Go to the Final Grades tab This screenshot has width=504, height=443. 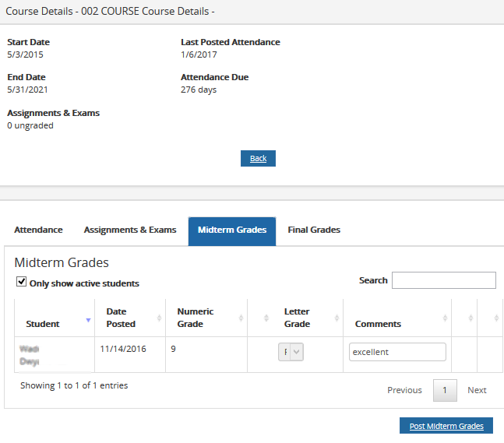(x=314, y=230)
